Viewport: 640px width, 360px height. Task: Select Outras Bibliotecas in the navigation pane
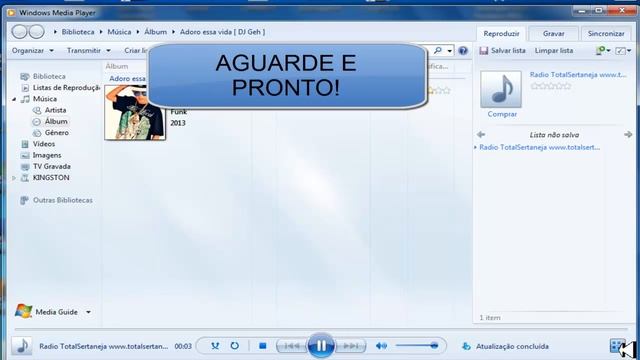[62, 200]
